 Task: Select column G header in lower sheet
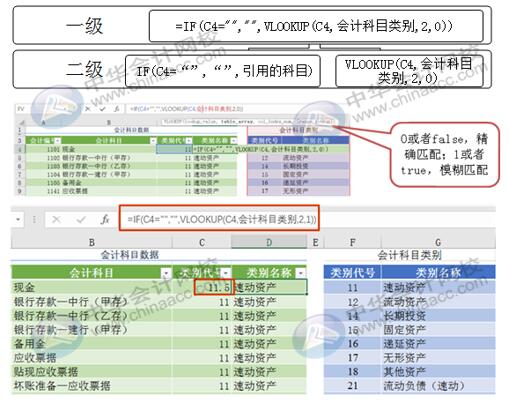(438, 242)
